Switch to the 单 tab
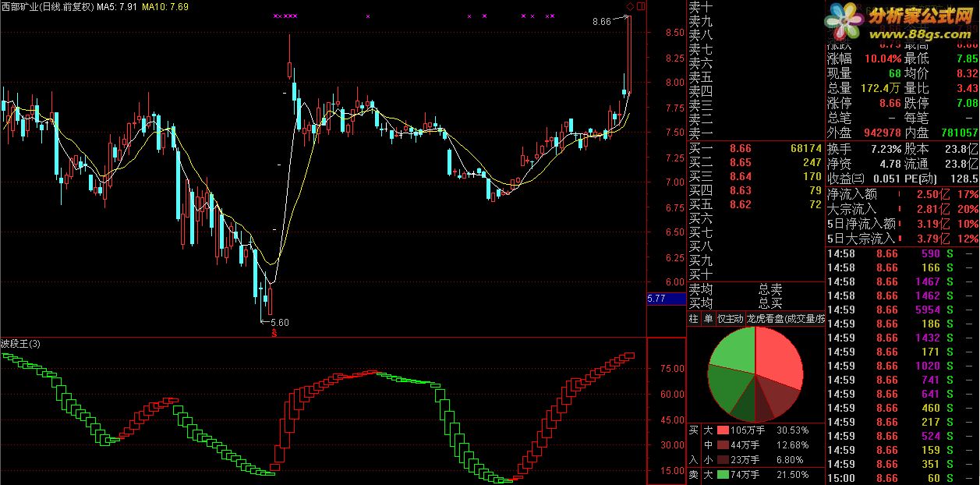 tap(708, 318)
